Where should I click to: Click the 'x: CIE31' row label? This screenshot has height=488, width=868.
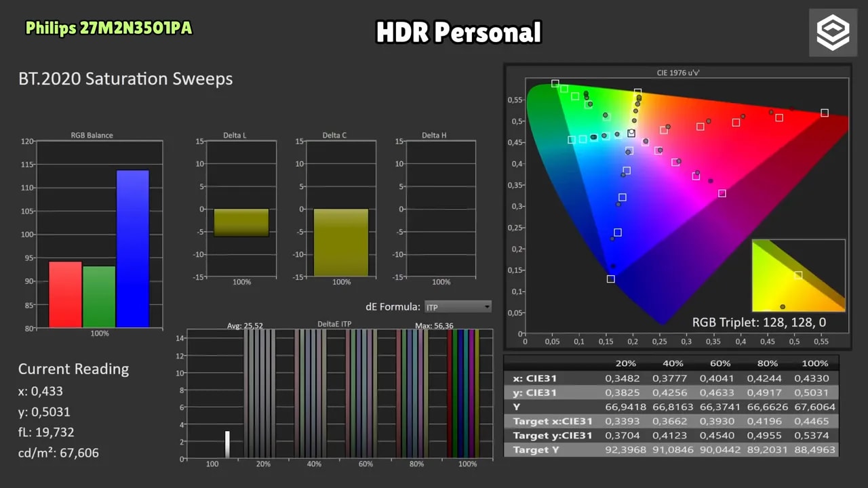535,378
